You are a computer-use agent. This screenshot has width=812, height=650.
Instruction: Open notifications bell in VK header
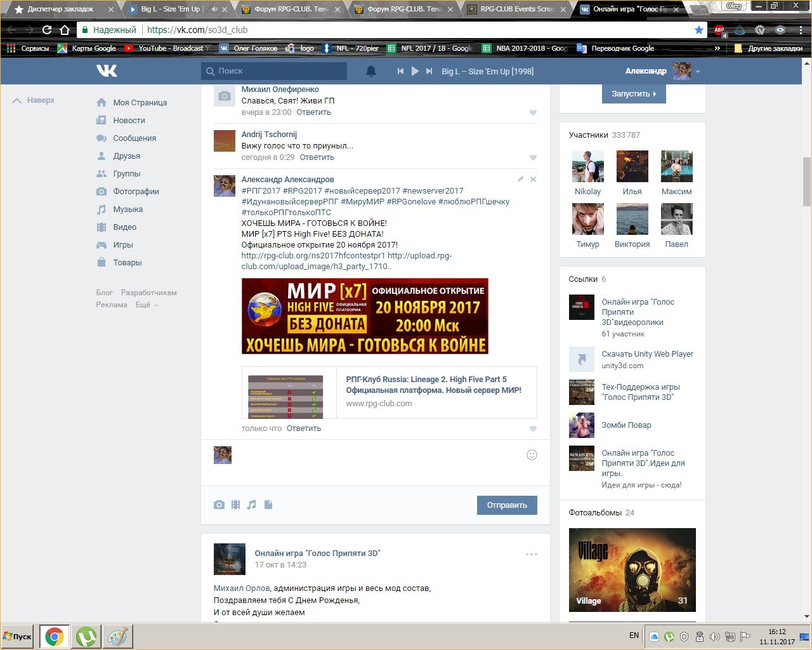(x=371, y=71)
